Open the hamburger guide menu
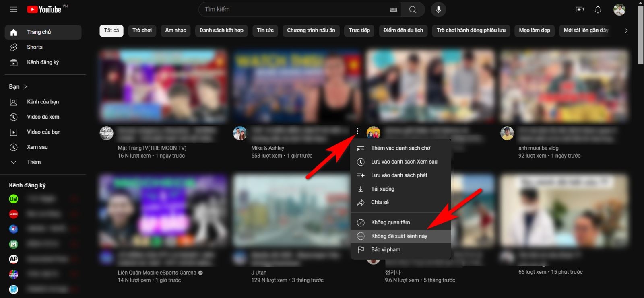Viewport: 644px width, 298px height. coord(14,9)
